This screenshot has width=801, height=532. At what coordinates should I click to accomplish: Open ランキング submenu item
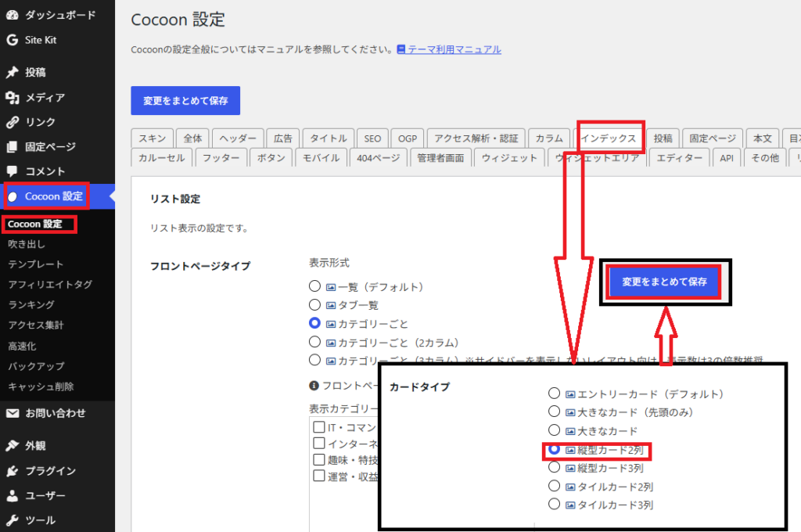click(x=31, y=304)
